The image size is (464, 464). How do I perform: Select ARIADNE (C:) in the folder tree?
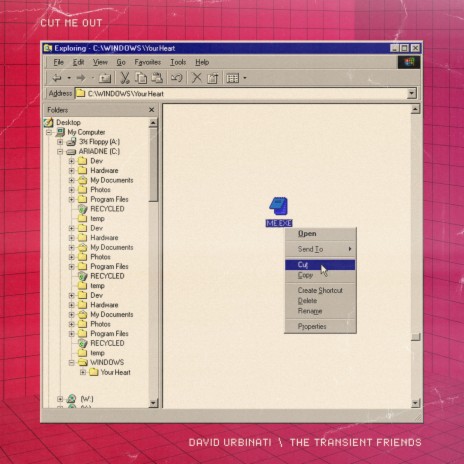pos(99,151)
